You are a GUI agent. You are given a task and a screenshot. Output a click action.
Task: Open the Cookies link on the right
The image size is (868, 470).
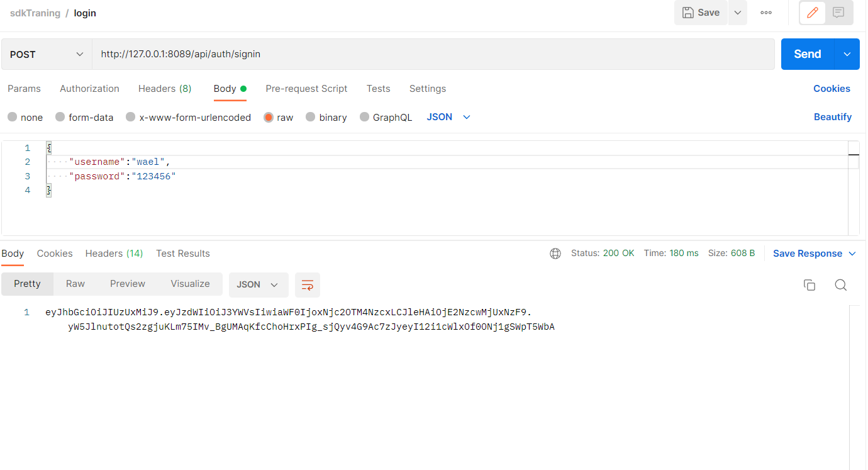coord(832,89)
